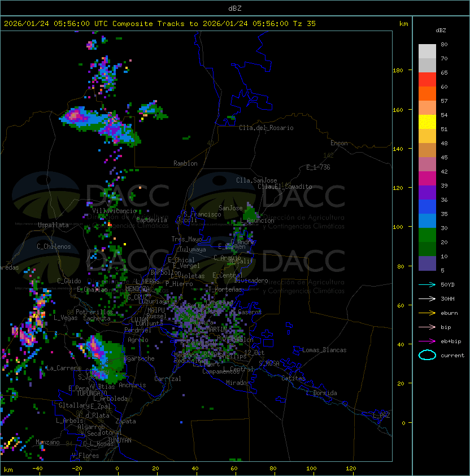Click the 'L_Dormida' place label
Image resolution: width=470 pixels, height=476 pixels.
pos(321,393)
